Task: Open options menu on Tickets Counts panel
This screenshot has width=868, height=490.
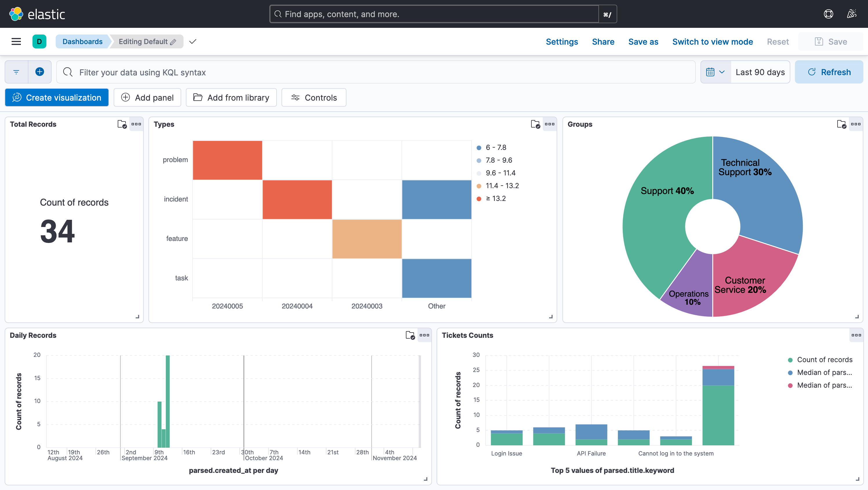Action: (856, 335)
